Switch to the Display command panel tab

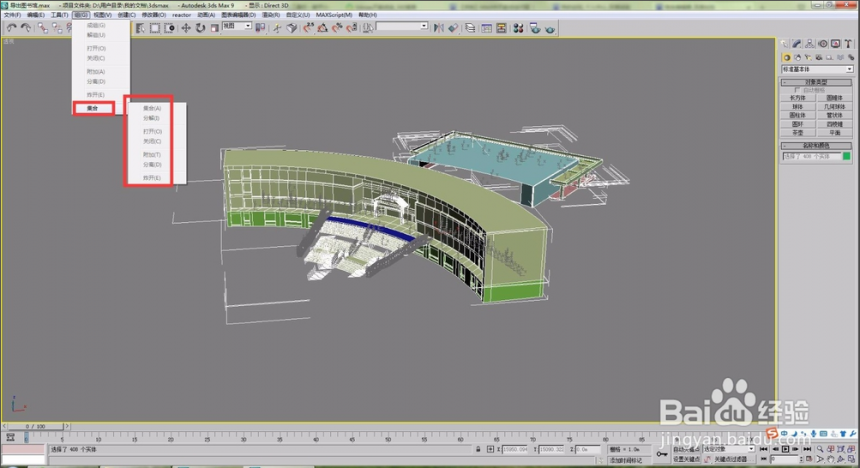(835, 43)
